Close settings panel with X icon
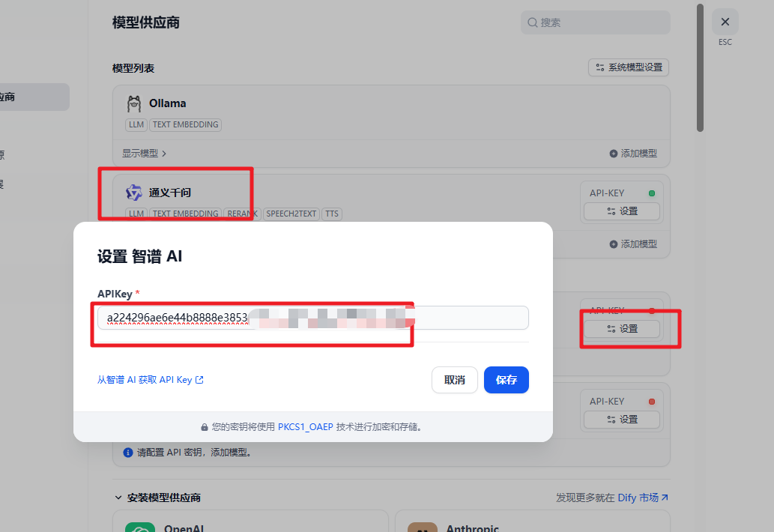The image size is (774, 532). (x=725, y=22)
